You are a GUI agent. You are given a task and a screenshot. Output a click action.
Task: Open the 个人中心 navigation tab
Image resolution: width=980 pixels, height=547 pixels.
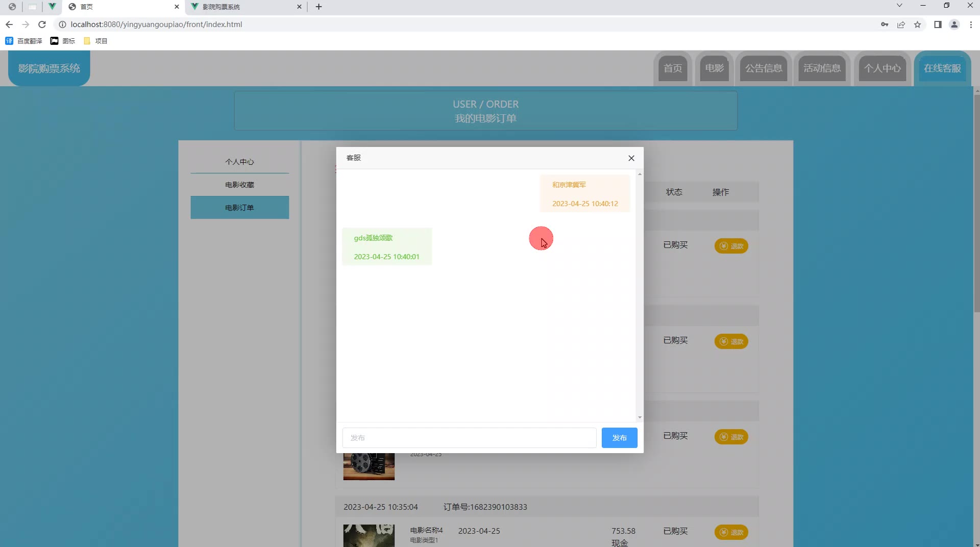point(883,68)
